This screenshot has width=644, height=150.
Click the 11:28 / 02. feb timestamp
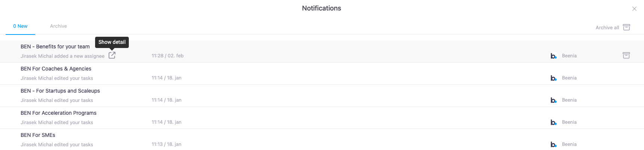(x=167, y=56)
